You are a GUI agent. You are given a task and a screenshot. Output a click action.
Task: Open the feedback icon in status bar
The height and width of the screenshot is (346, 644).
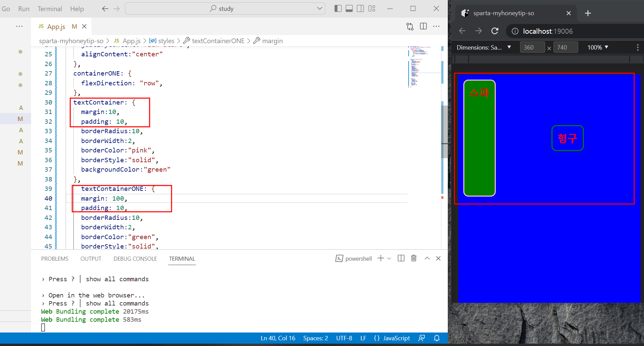[x=422, y=338]
